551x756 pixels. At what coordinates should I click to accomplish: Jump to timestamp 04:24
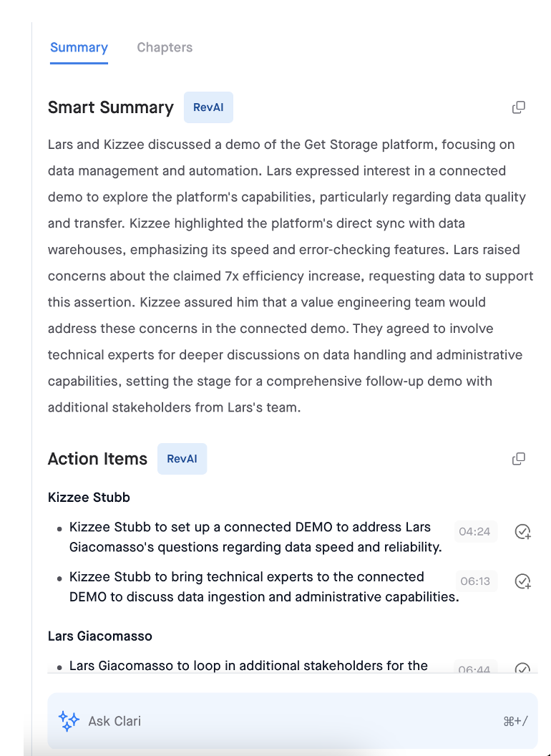coord(475,532)
